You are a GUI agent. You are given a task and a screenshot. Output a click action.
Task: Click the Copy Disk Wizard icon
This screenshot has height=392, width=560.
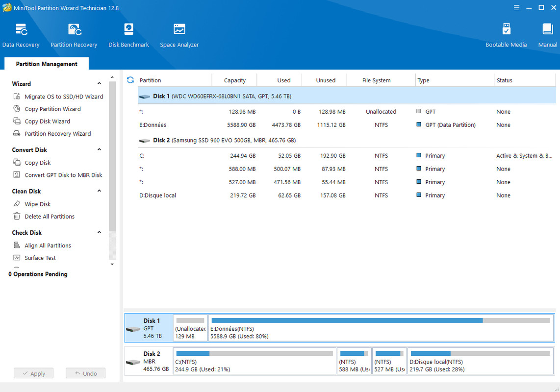(17, 121)
